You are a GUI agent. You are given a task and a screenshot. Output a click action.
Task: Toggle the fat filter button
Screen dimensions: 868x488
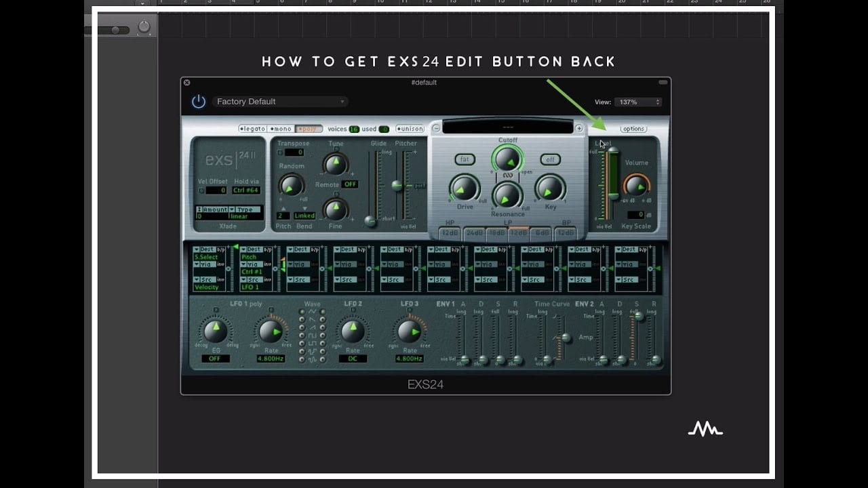click(x=465, y=160)
